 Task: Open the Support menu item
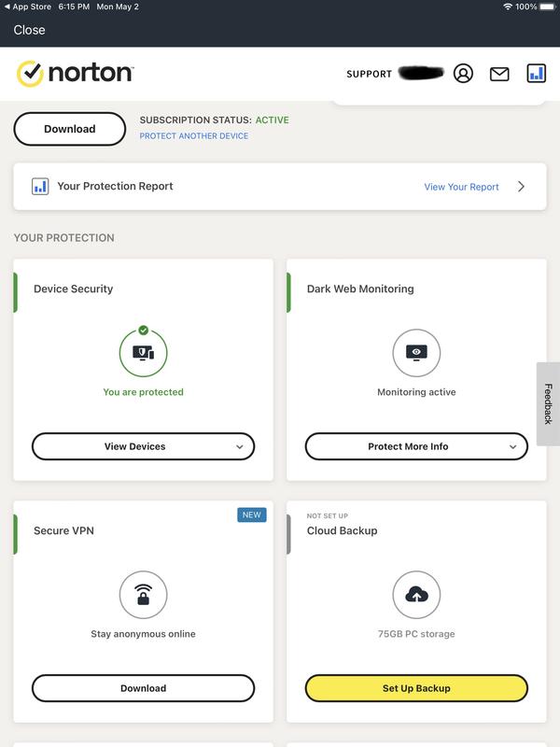pyautogui.click(x=369, y=75)
